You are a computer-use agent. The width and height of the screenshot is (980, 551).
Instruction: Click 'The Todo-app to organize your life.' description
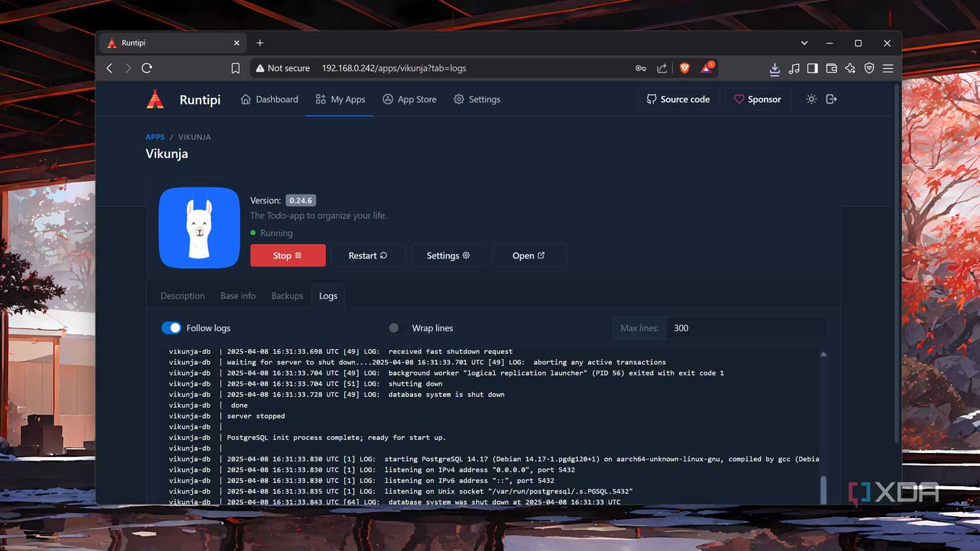click(318, 215)
